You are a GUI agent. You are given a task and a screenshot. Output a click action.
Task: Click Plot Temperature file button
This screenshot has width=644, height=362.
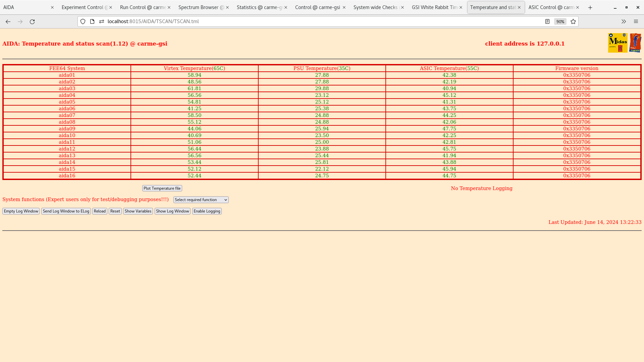tap(162, 188)
